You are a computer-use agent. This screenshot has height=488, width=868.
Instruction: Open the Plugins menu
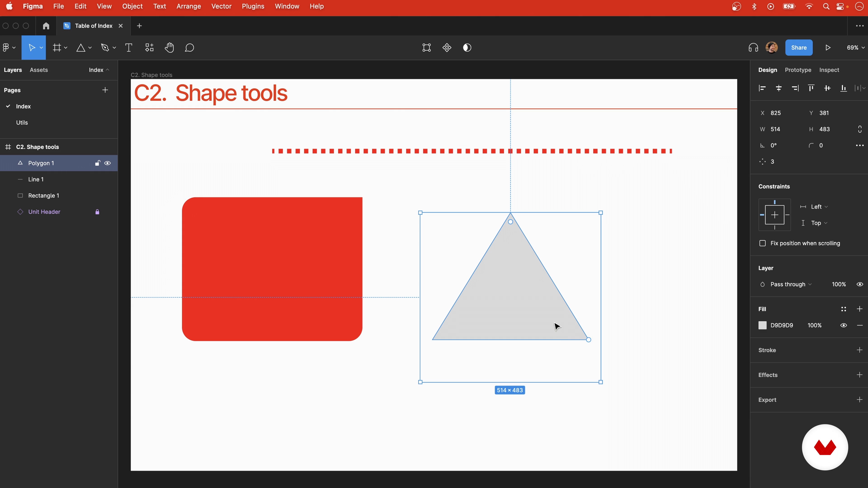tap(253, 6)
